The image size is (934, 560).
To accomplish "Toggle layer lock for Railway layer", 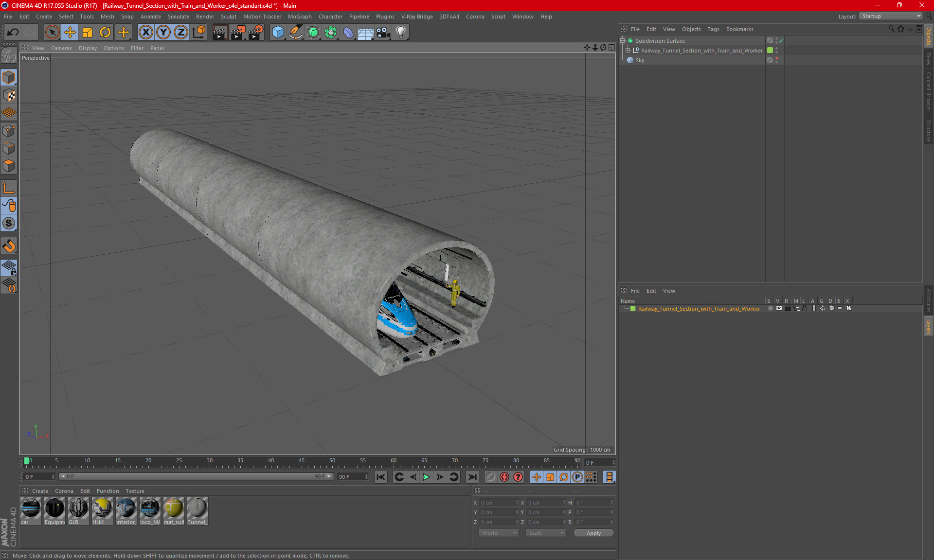I will click(805, 308).
